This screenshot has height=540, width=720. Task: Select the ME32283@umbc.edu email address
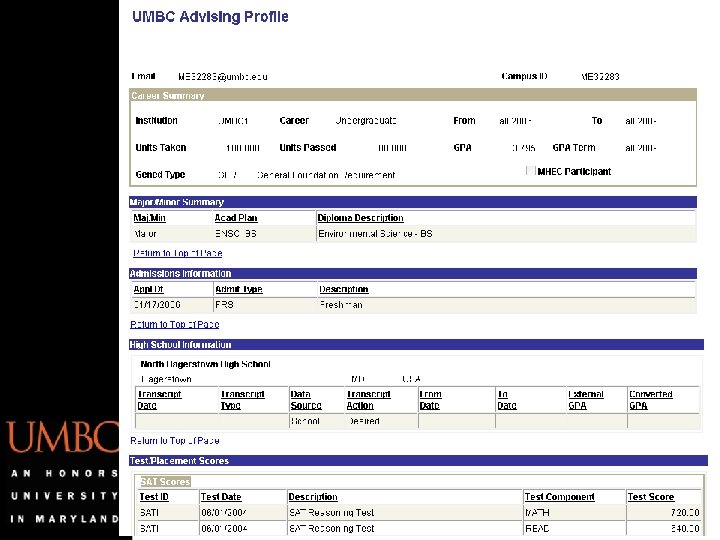coord(223,77)
